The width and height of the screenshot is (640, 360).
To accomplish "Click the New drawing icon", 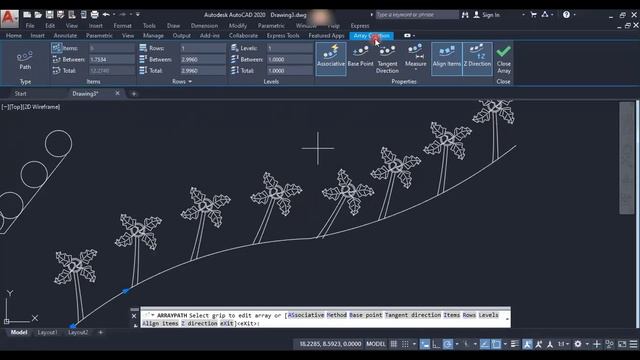I will click(x=27, y=15).
